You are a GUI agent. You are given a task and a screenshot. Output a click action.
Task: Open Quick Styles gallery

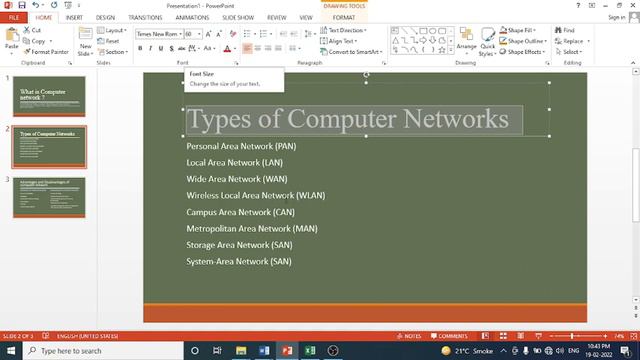click(x=487, y=42)
